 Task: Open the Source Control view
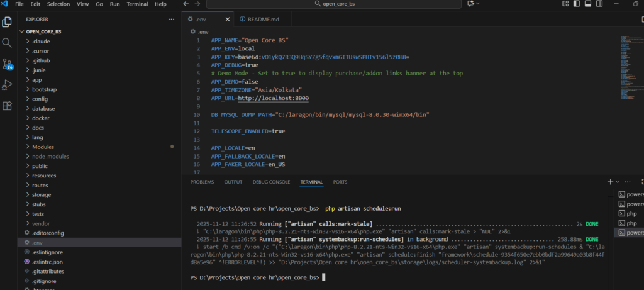8,64
